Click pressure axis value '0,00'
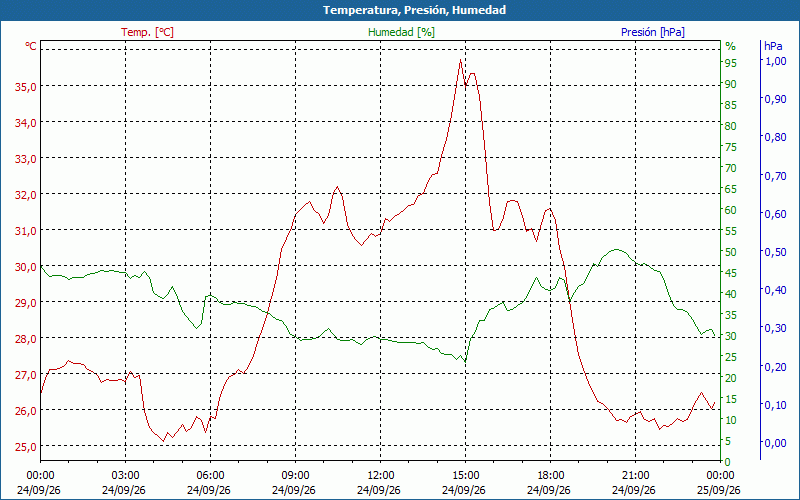The image size is (800, 500). point(775,443)
